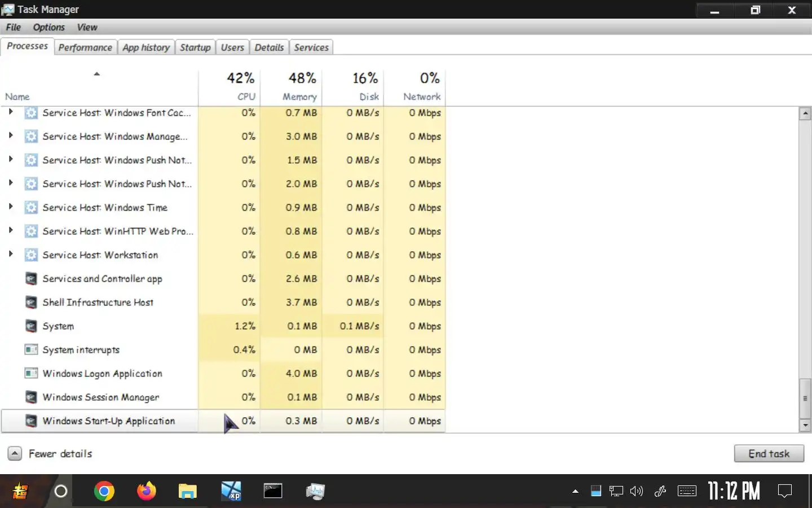Screen dimensions: 812x508
Task: Click the Service Host: WinHTTP Web Proxy icon
Action: click(32, 231)
